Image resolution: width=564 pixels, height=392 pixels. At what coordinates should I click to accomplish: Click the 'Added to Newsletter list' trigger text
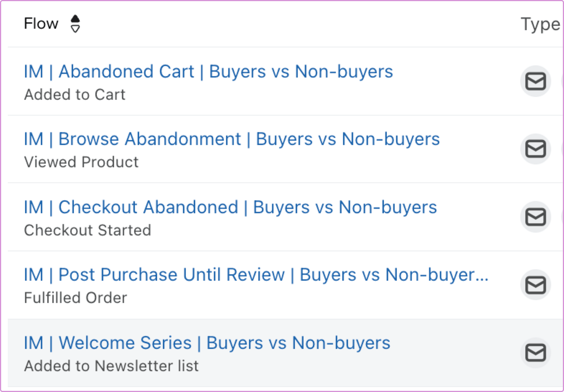(111, 366)
